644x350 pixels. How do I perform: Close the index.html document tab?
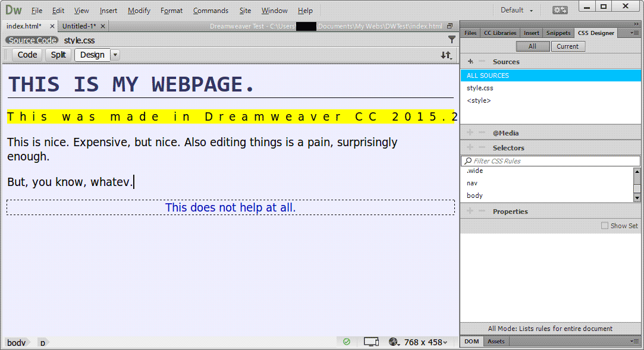point(52,26)
